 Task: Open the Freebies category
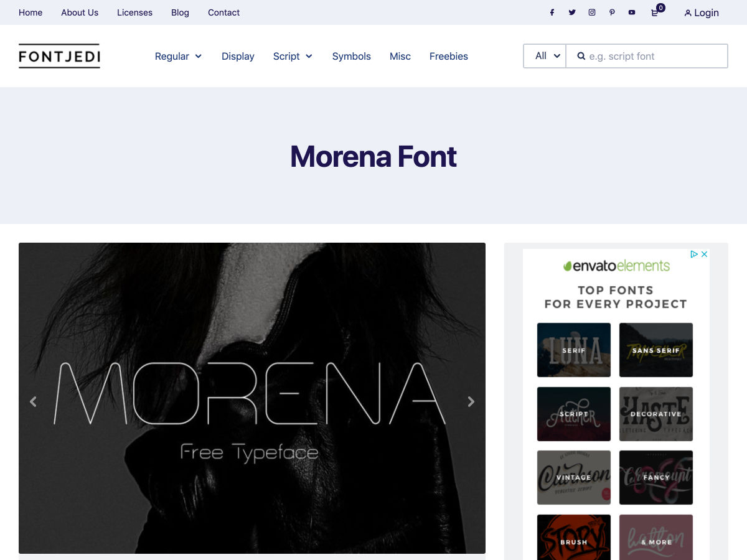tap(449, 56)
